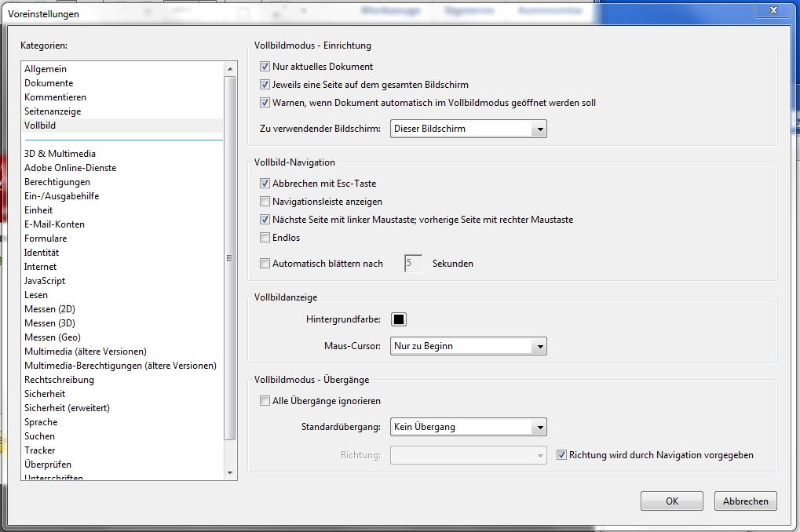800x532 pixels.
Task: Click the category list scroll-down arrow
Action: pyautogui.click(x=230, y=473)
